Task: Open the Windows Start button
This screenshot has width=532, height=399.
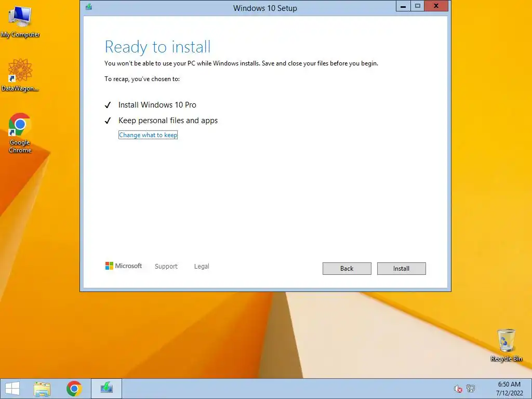Action: [x=12, y=389]
